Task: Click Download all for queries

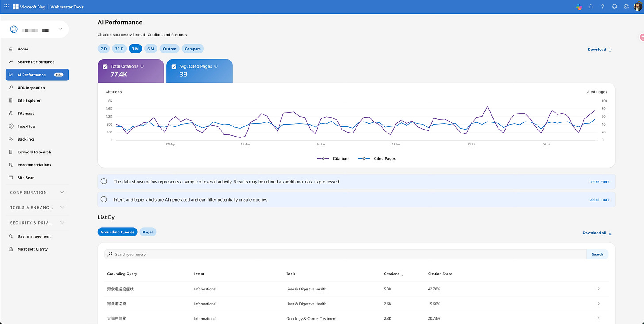Action: click(597, 233)
